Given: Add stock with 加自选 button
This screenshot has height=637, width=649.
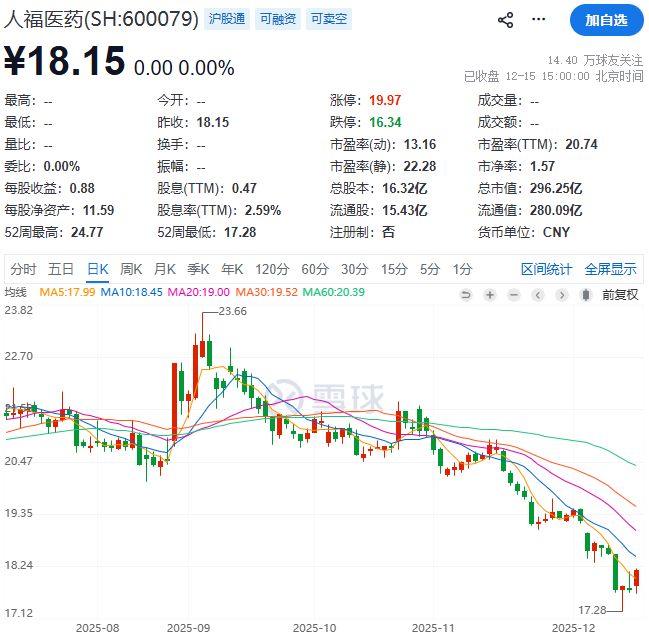Looking at the screenshot, I should click(606, 20).
